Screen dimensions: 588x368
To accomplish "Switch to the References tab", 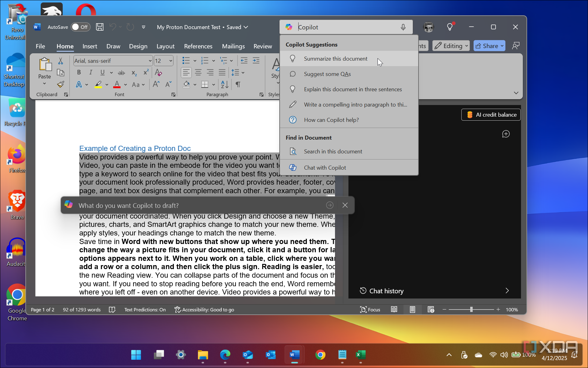I will [198, 46].
